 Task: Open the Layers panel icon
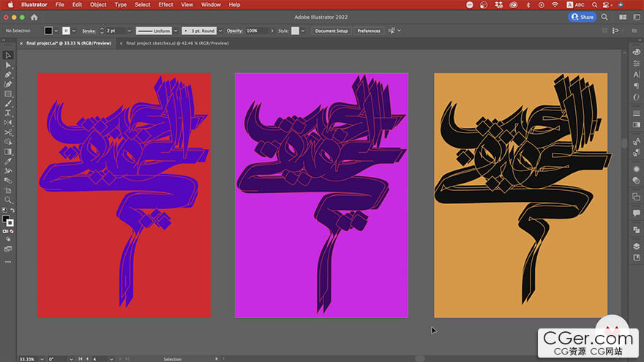coord(636,246)
